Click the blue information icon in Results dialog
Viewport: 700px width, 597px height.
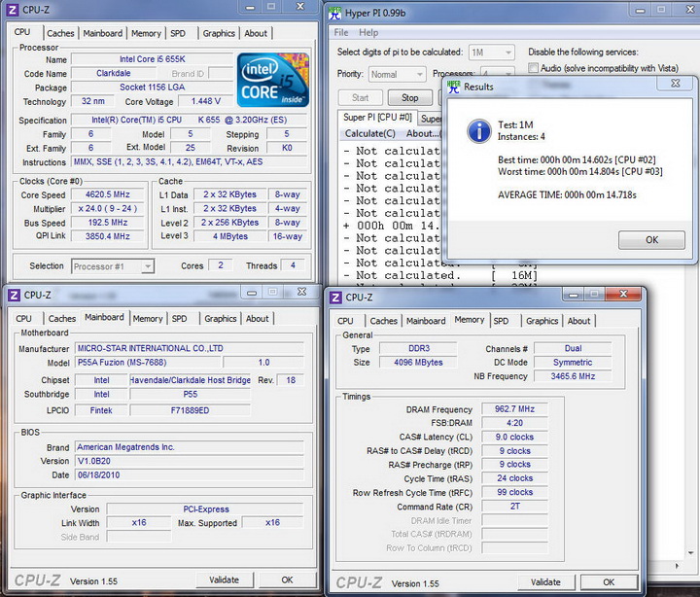point(479,131)
